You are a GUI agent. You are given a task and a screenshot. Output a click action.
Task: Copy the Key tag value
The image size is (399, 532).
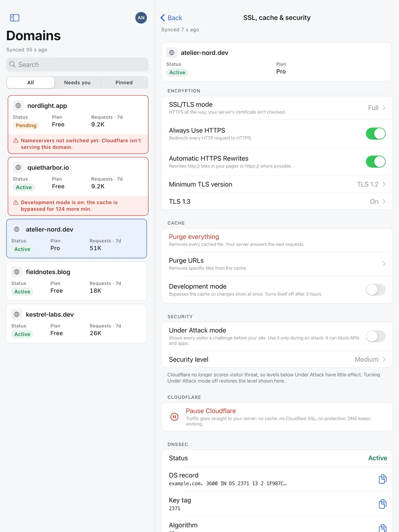[382, 504]
